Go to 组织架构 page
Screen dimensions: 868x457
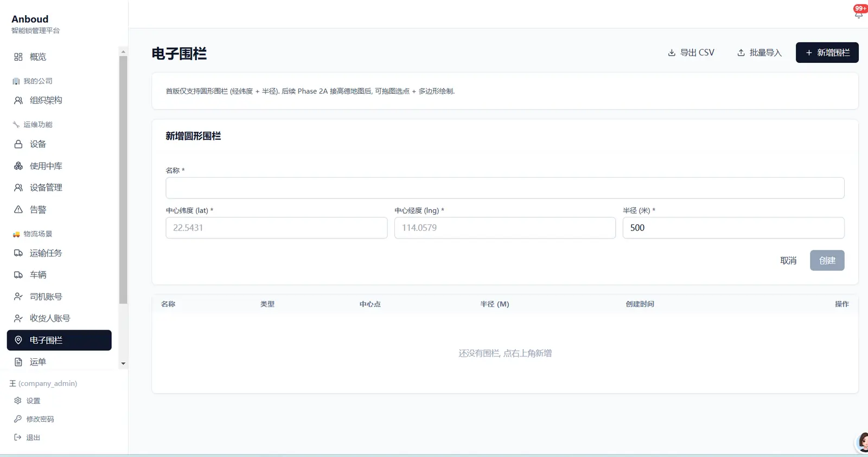click(x=59, y=100)
